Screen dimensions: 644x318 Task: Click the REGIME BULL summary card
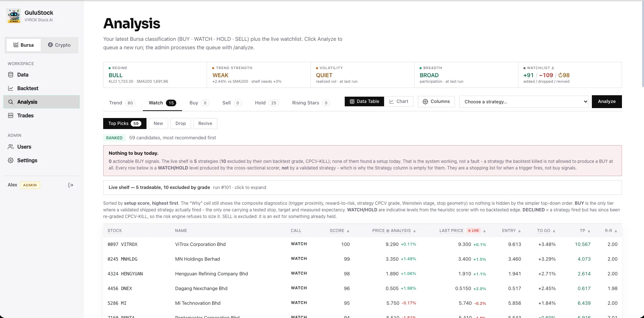155,75
